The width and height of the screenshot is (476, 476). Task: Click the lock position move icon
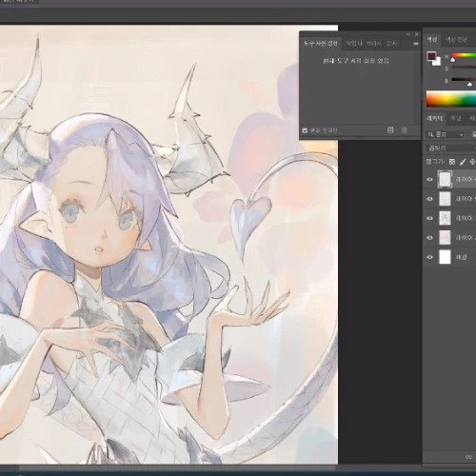point(472,162)
